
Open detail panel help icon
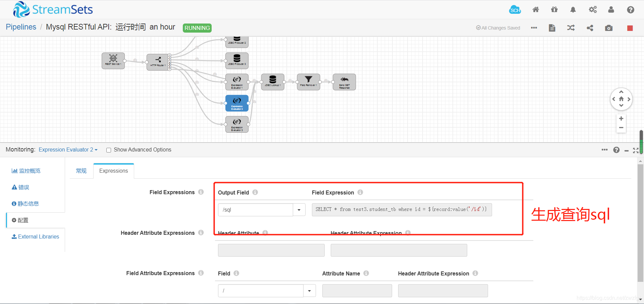pyautogui.click(x=616, y=150)
